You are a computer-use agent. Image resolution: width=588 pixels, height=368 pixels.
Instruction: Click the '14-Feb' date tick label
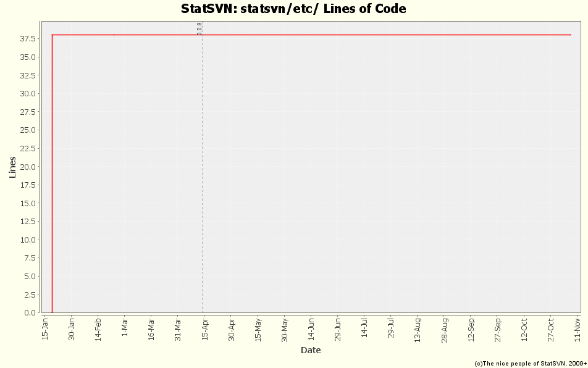[x=98, y=329]
